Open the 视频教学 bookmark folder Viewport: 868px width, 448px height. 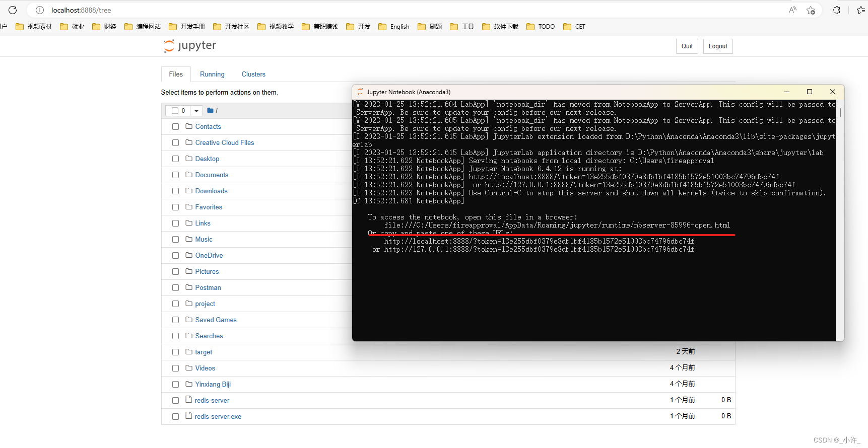click(x=276, y=27)
